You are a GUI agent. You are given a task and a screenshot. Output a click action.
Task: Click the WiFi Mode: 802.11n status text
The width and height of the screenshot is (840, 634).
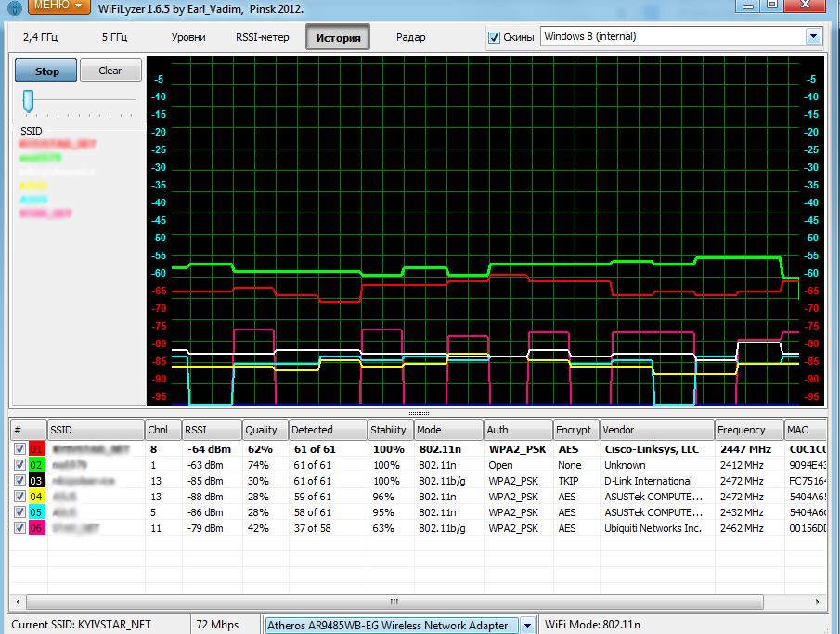(592, 625)
